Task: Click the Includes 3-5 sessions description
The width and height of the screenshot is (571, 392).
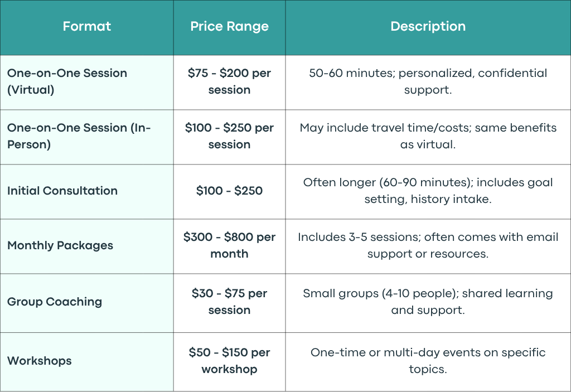Action: (428, 245)
